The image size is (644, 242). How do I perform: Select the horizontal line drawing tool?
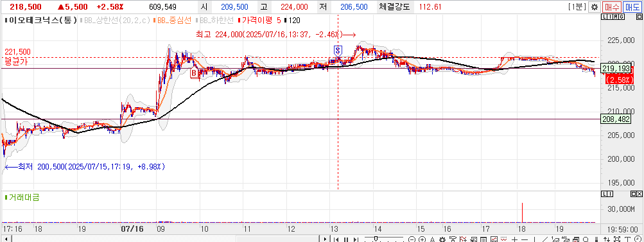[x=525, y=239]
